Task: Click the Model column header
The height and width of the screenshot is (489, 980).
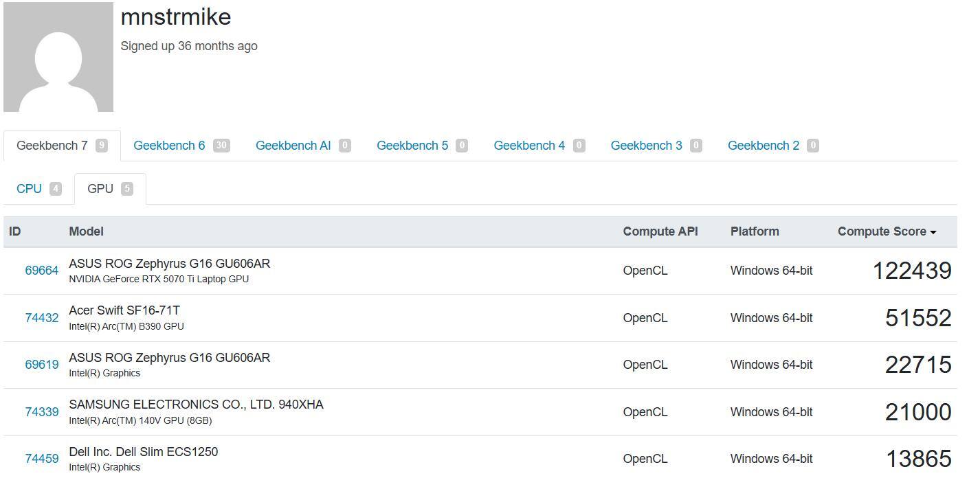Action: (87, 231)
